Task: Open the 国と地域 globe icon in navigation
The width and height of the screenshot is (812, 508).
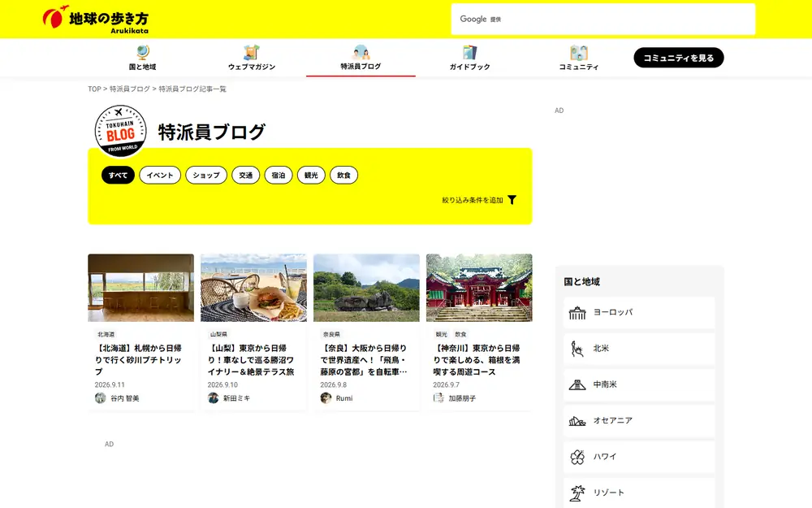Action: tap(143, 52)
